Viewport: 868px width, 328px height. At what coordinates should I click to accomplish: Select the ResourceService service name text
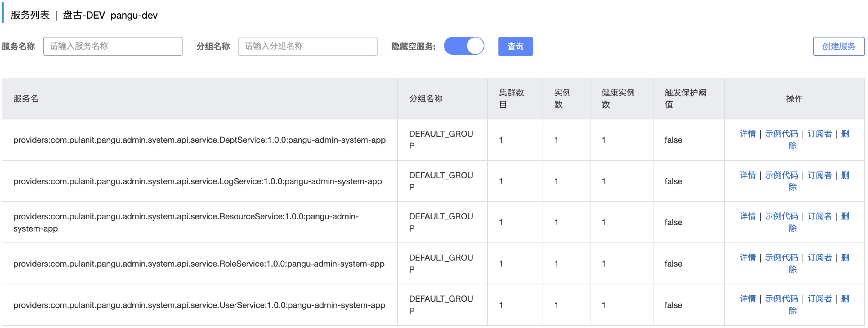tap(186, 223)
